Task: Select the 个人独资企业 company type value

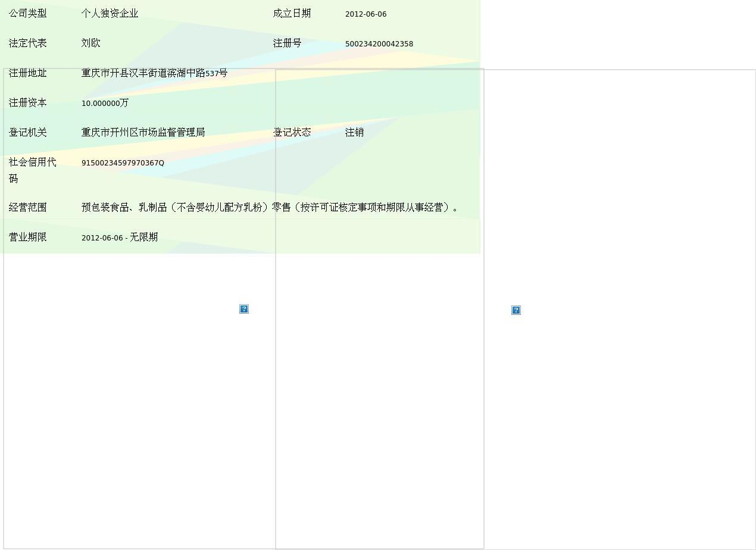Action: click(110, 13)
